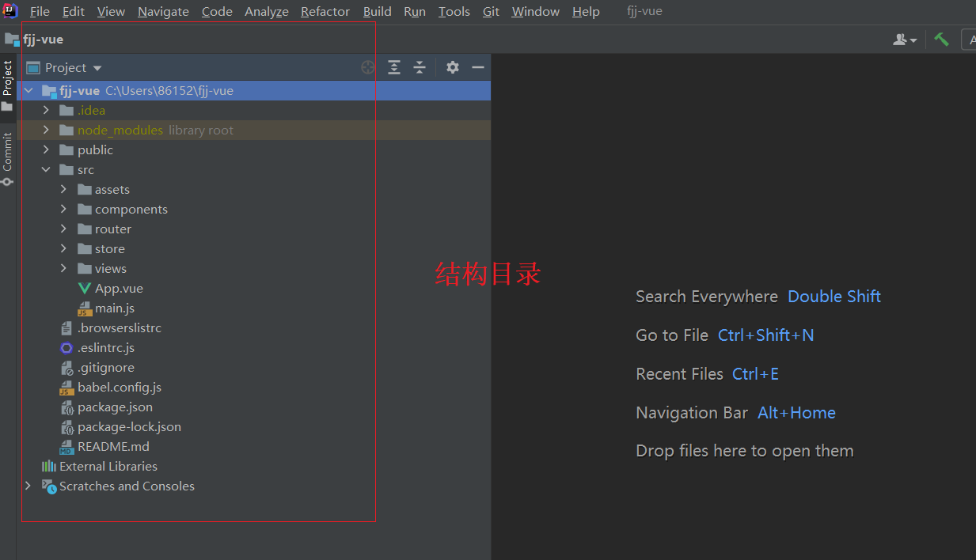Click the Double Shift shortcut hint
Image resolution: width=976 pixels, height=560 pixels.
tap(834, 297)
